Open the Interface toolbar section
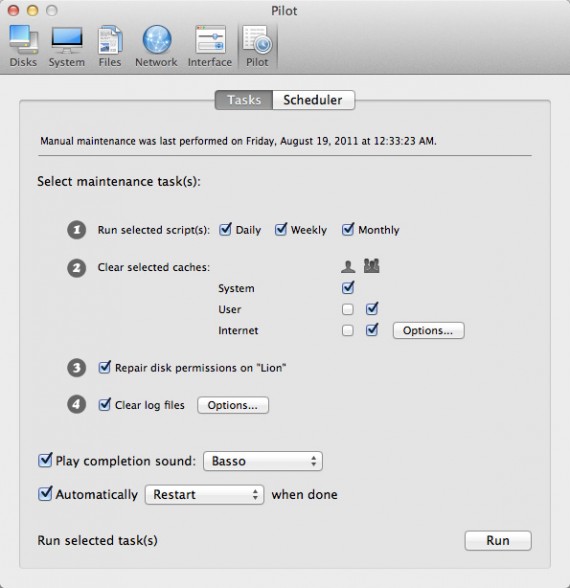570x588 pixels. pos(210,46)
